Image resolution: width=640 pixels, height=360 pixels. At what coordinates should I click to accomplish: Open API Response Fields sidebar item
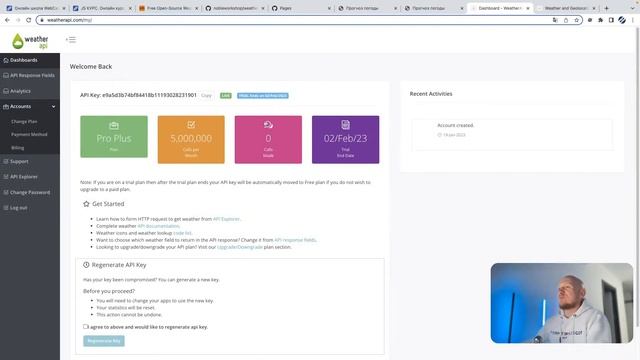click(x=30, y=76)
